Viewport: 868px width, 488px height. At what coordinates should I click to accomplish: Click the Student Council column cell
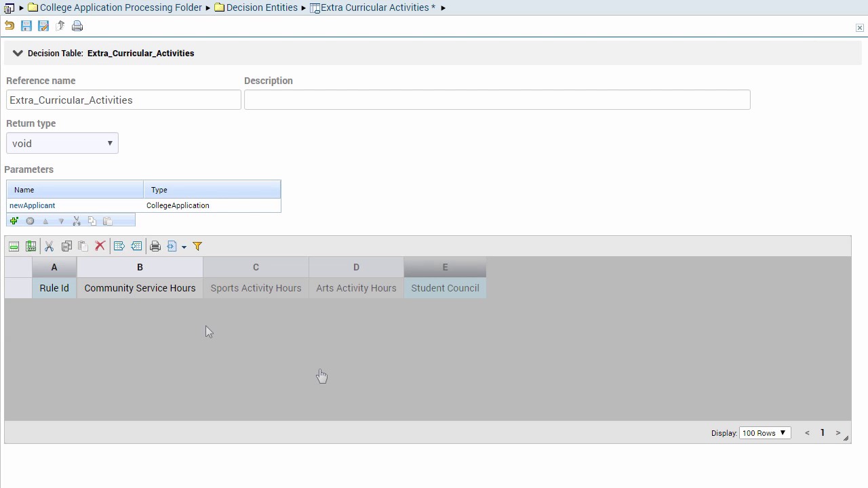(445, 288)
